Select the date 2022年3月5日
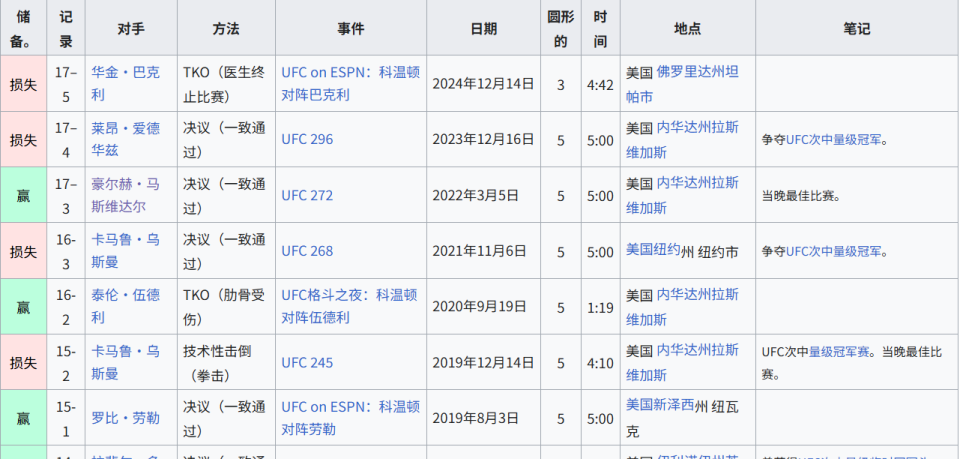 pos(476,195)
